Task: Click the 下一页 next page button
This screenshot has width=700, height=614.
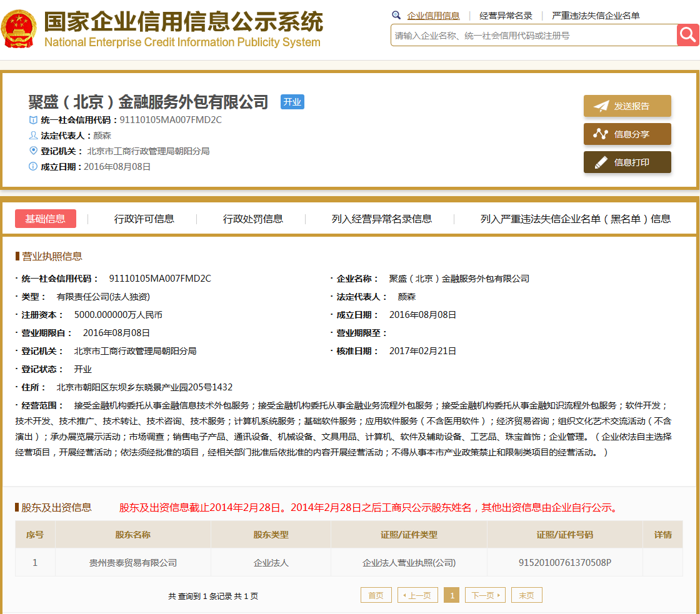Action: tap(485, 595)
